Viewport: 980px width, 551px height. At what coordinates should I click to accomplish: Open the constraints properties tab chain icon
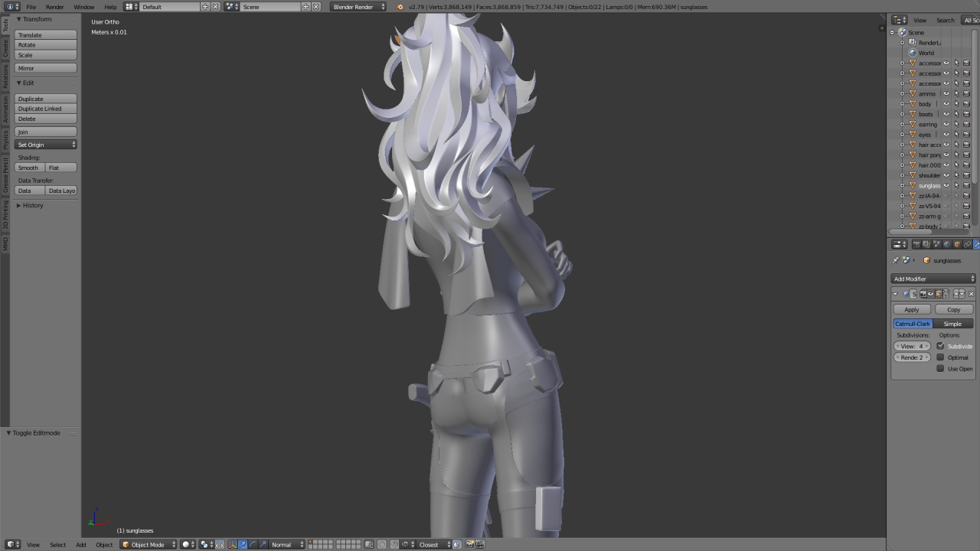pyautogui.click(x=967, y=244)
